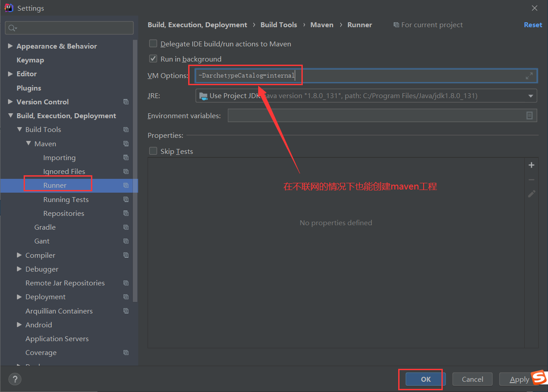Click the project-level icon beside Remote Jar Repositories
Viewport: 548px width, 392px height.
tap(126, 283)
